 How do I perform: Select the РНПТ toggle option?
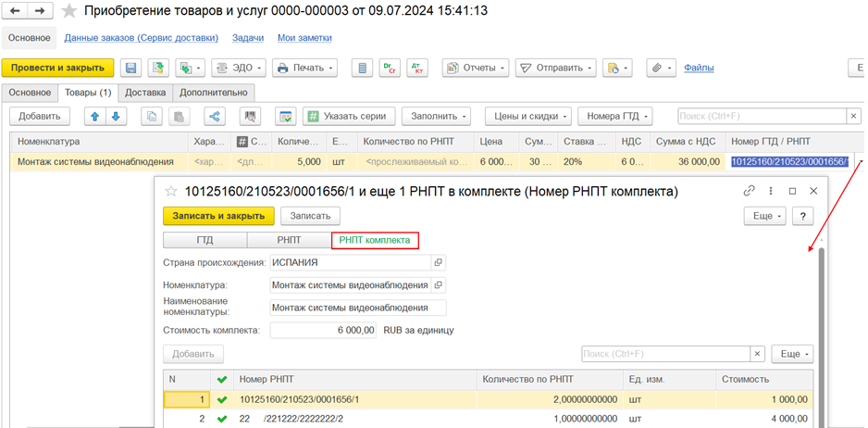point(289,240)
